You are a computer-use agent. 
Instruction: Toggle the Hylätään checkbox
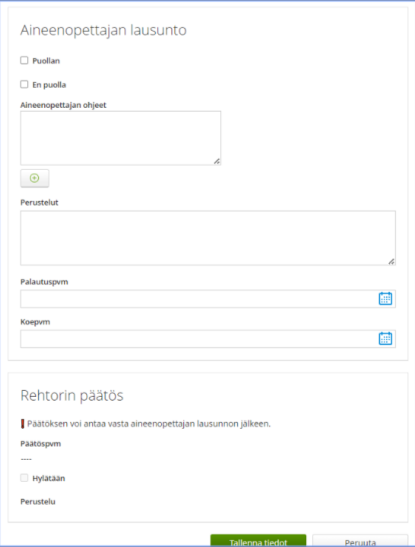[24, 478]
